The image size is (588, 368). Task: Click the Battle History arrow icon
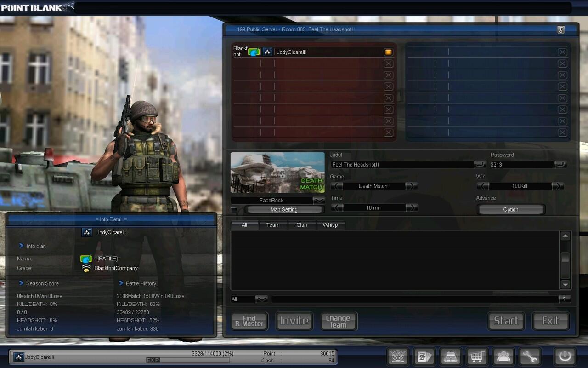click(121, 283)
